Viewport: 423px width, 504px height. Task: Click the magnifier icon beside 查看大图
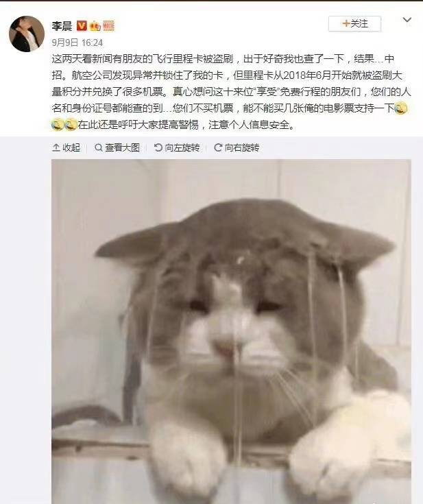point(99,147)
